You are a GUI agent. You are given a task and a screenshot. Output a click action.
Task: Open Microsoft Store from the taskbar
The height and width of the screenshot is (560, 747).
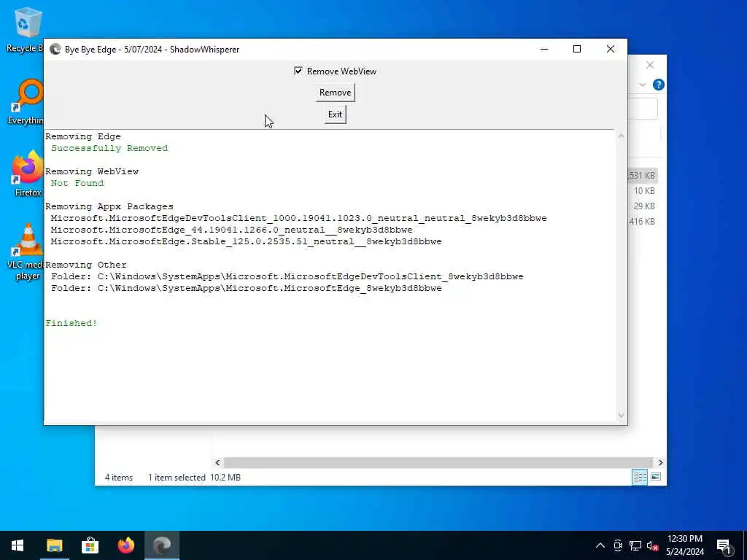coord(90,545)
